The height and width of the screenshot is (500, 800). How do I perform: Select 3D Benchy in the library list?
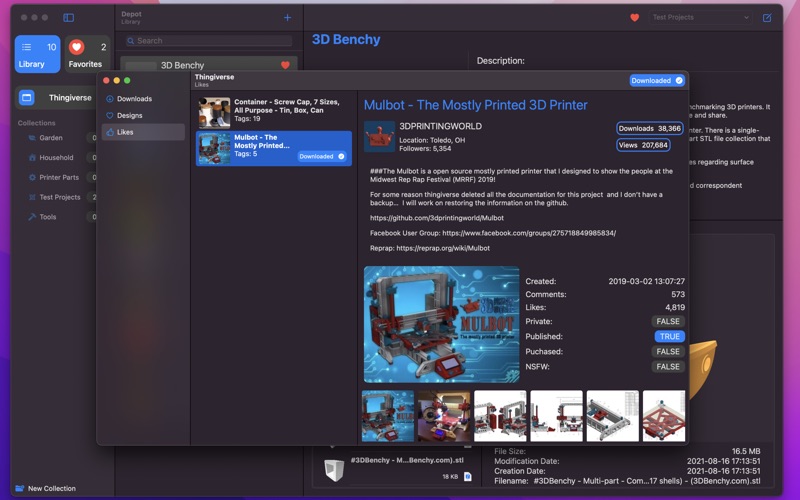pos(209,65)
